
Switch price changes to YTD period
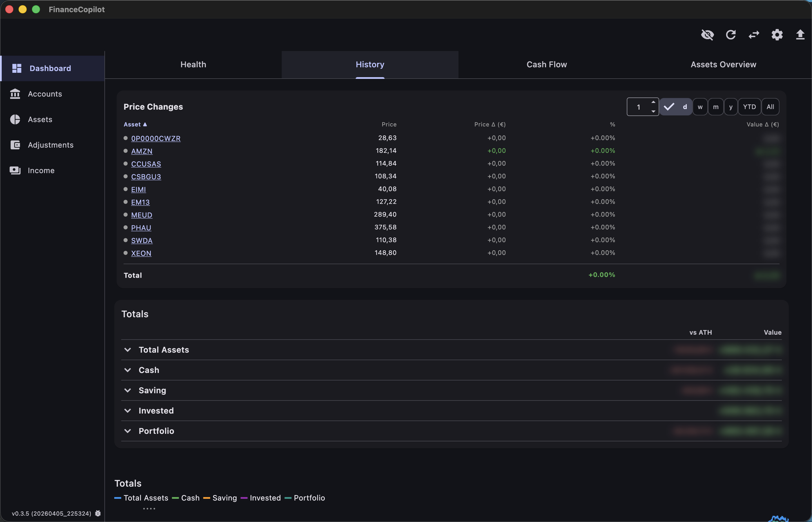click(x=750, y=106)
